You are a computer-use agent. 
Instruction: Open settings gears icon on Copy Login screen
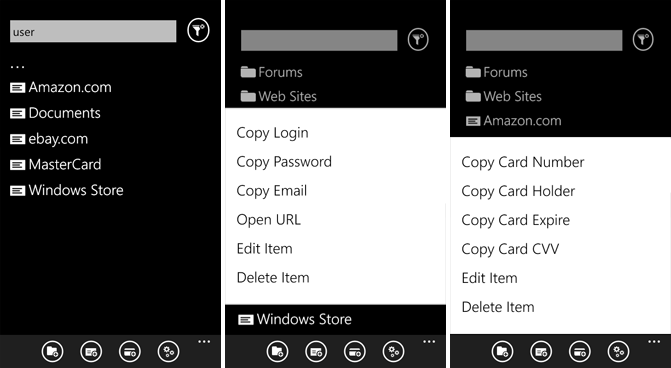pos(393,352)
